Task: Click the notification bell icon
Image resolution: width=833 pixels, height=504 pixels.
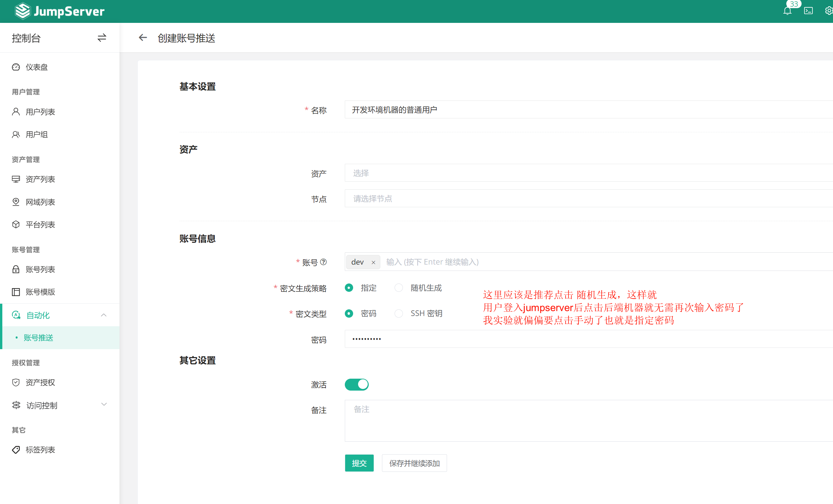Action: pyautogui.click(x=787, y=11)
